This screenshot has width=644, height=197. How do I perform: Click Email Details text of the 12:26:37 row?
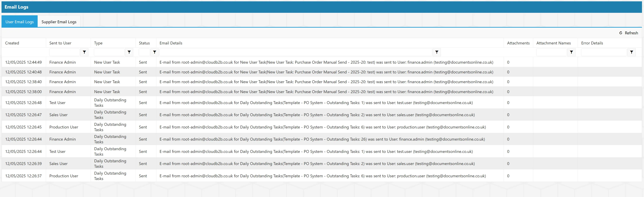(322, 176)
